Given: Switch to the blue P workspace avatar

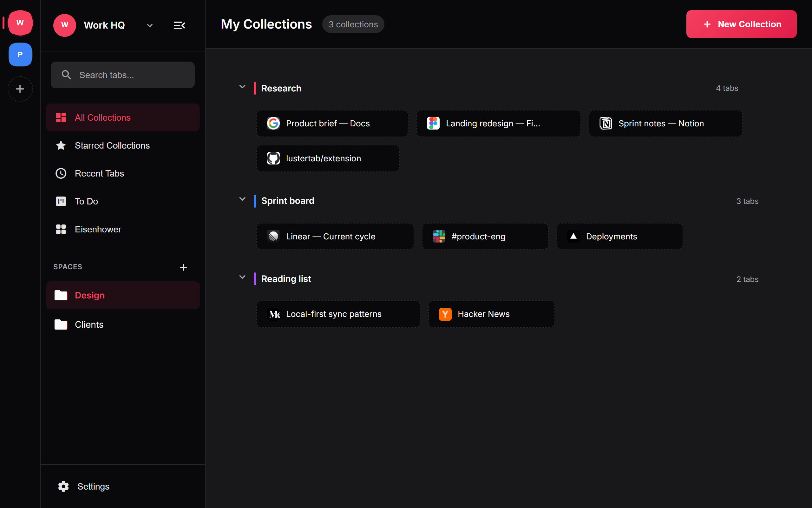Looking at the screenshot, I should [20, 54].
